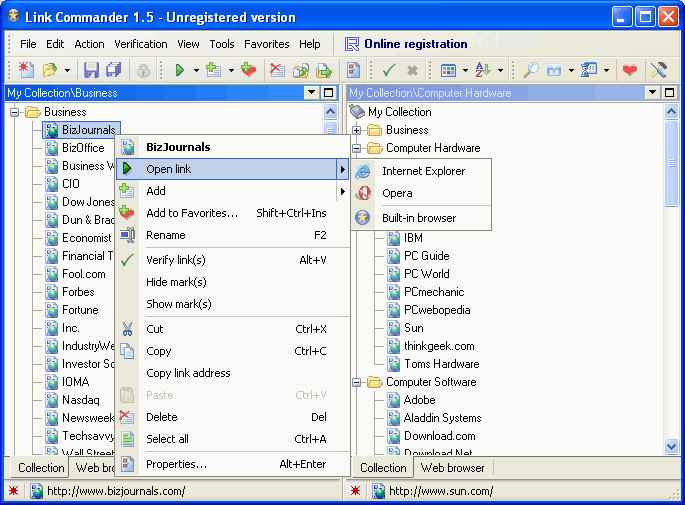Viewport: 685px width, 505px height.
Task: Select PC World link in right tree
Action: [x=426, y=274]
